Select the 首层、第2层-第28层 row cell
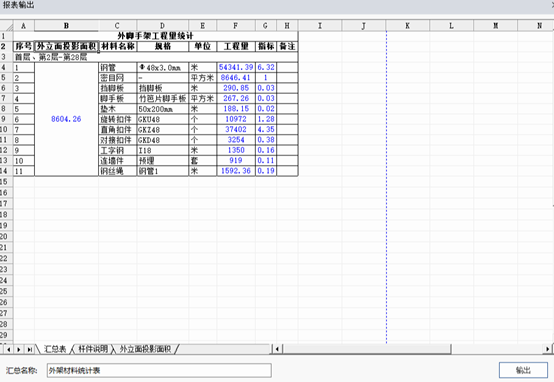The height and width of the screenshot is (382, 554). click(x=155, y=57)
